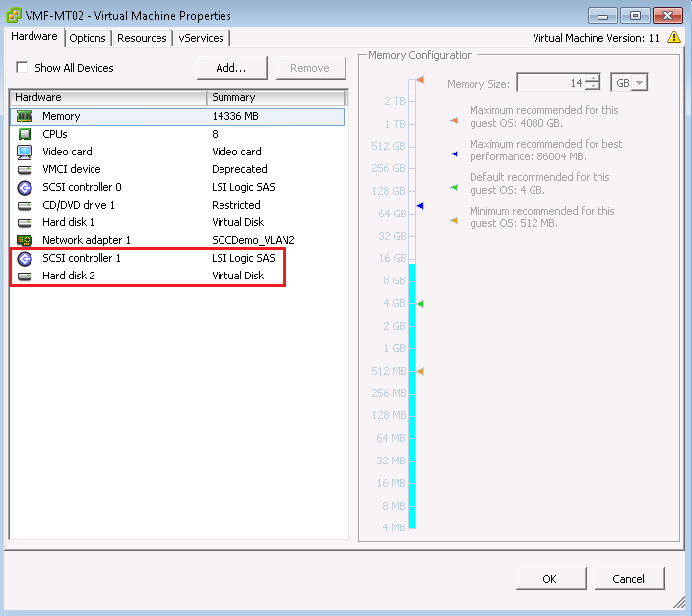Click the yellow warning icon near version
The height and width of the screenshot is (616, 692).
(674, 38)
